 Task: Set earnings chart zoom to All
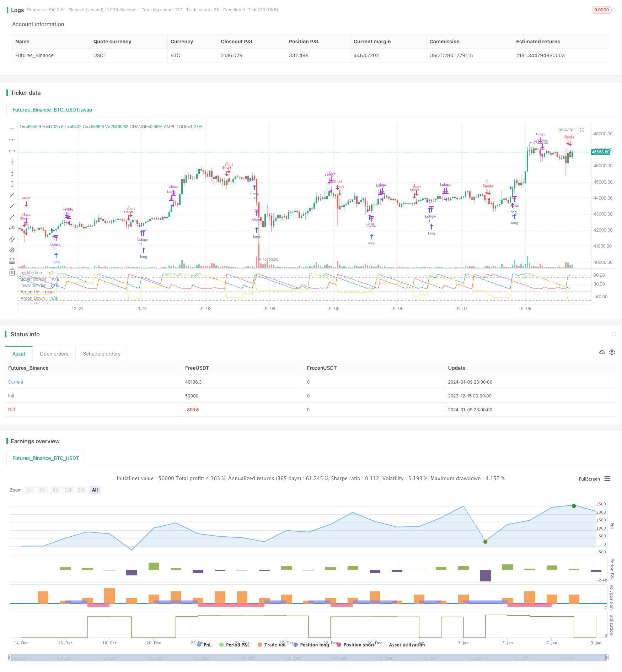95,490
